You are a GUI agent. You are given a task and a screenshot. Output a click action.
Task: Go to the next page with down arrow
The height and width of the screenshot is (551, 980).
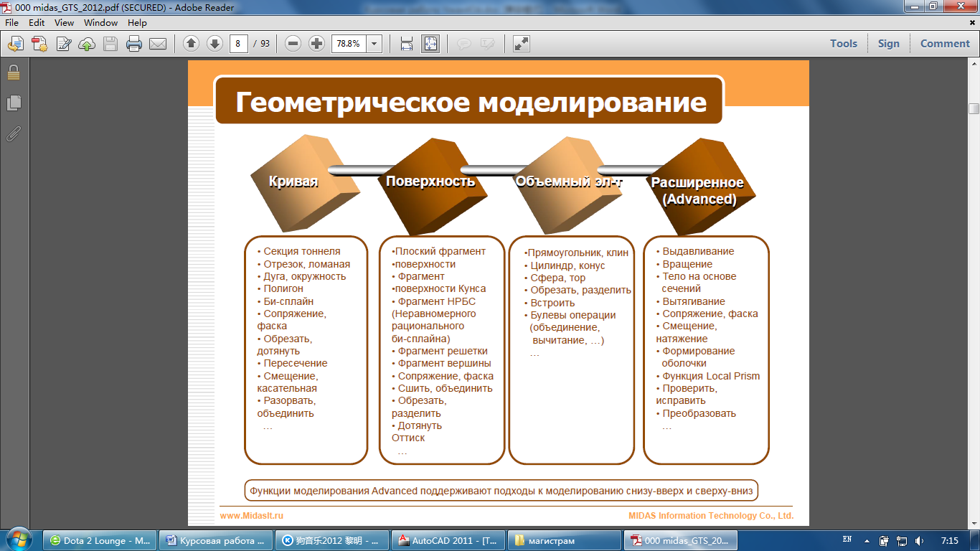click(x=215, y=44)
